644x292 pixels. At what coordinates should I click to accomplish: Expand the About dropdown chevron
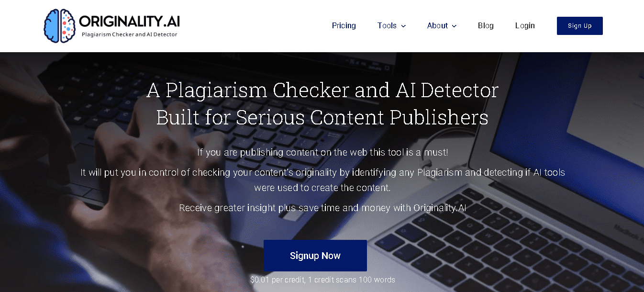click(x=454, y=26)
